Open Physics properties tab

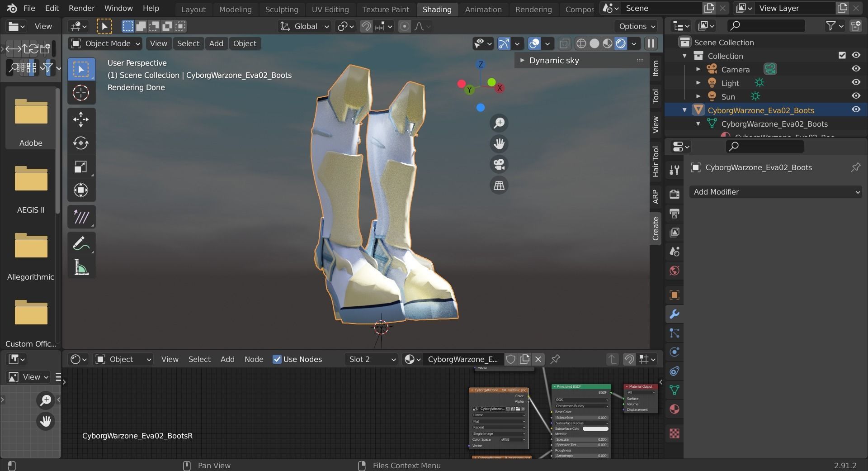click(675, 352)
